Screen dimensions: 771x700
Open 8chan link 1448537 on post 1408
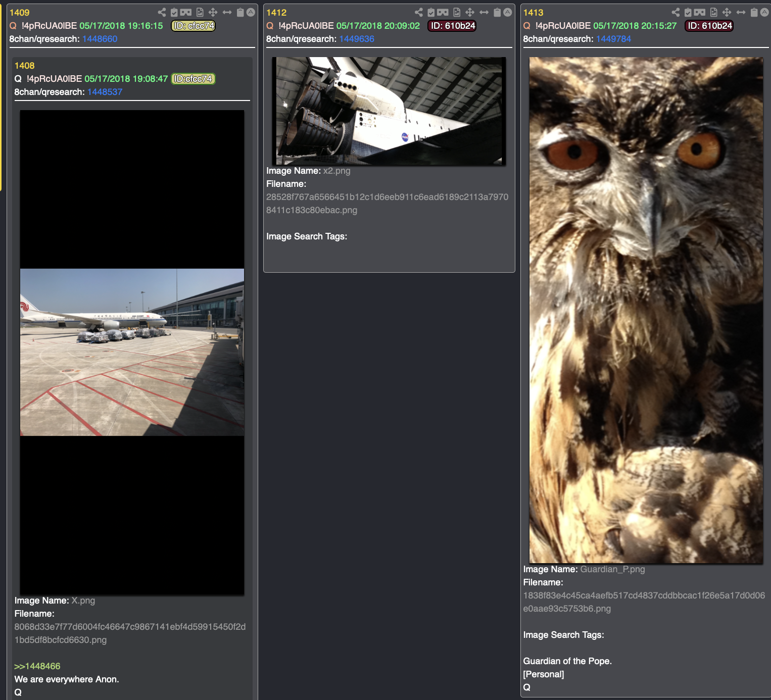(x=105, y=92)
